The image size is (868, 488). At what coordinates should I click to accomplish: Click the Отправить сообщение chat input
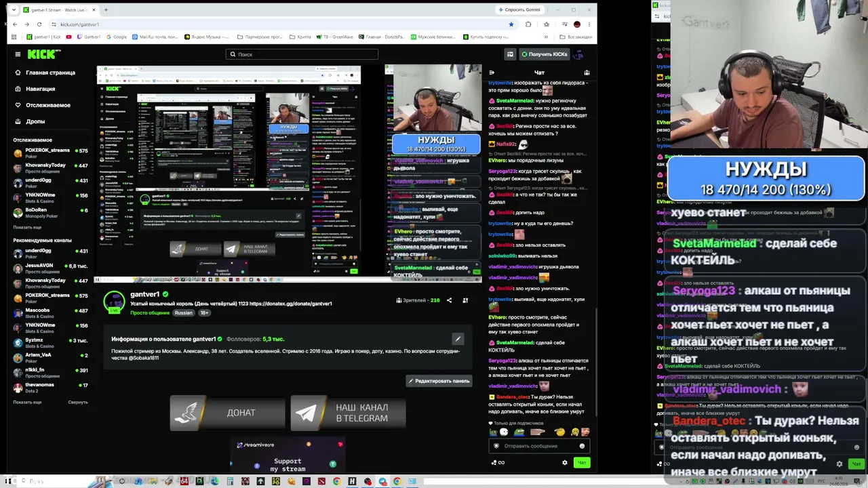[x=539, y=446]
